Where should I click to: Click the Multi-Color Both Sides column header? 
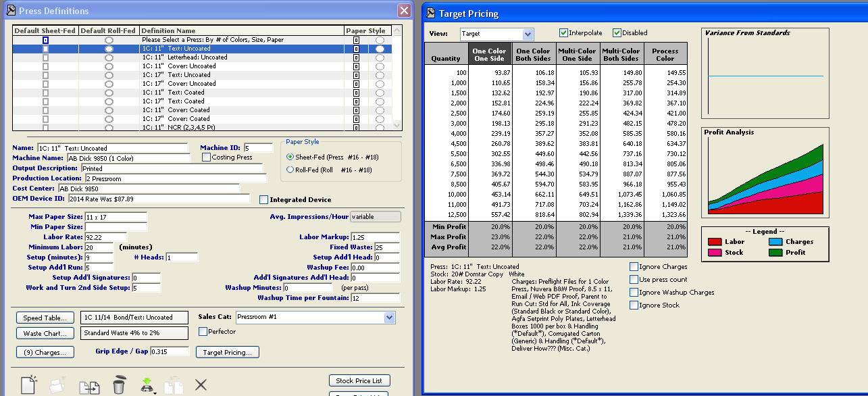pyautogui.click(x=621, y=55)
